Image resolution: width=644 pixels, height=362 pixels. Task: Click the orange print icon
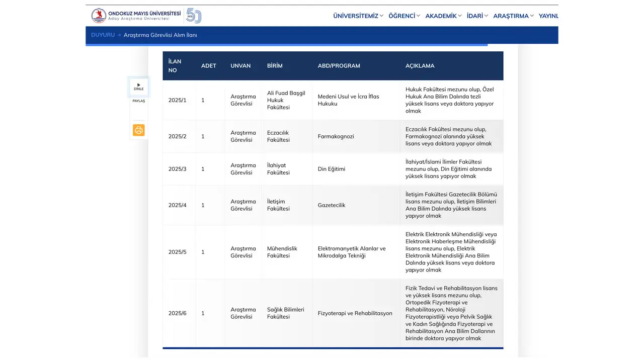click(x=139, y=130)
